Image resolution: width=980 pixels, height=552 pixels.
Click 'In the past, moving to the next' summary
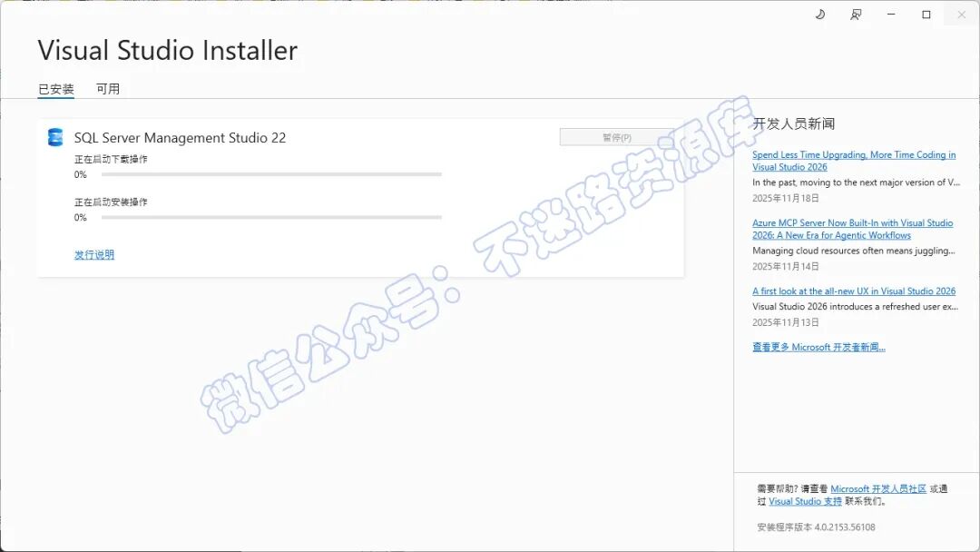pos(856,182)
